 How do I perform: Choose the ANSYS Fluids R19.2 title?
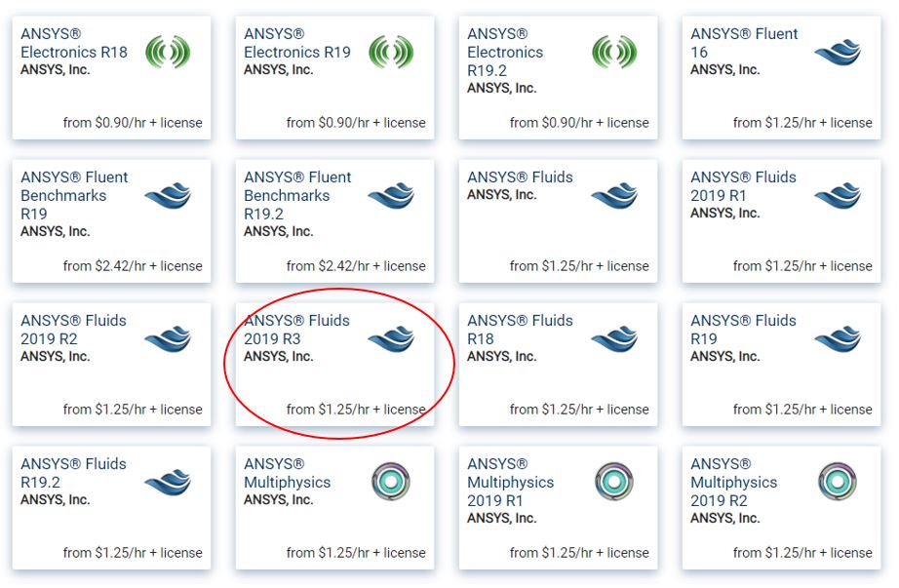[73, 473]
